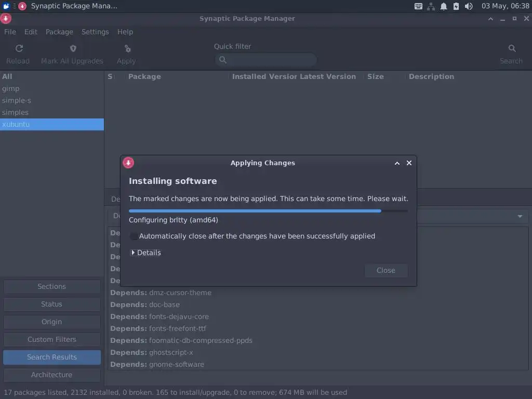Click the battery power tray icon

[x=456, y=6]
